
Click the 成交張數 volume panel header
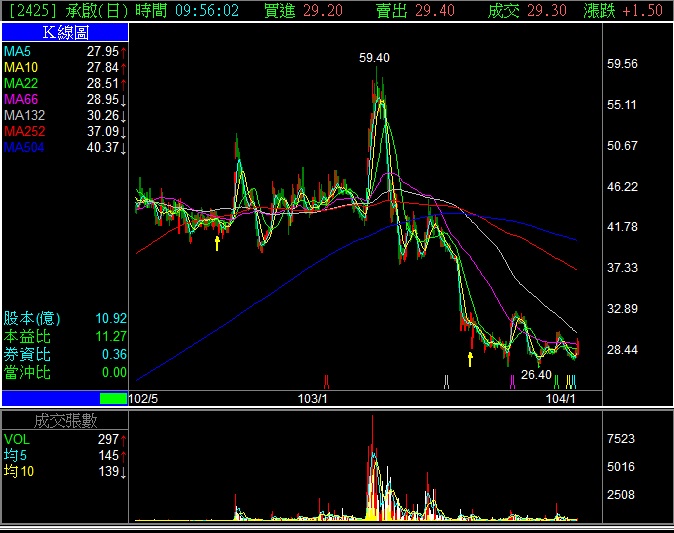coord(65,421)
